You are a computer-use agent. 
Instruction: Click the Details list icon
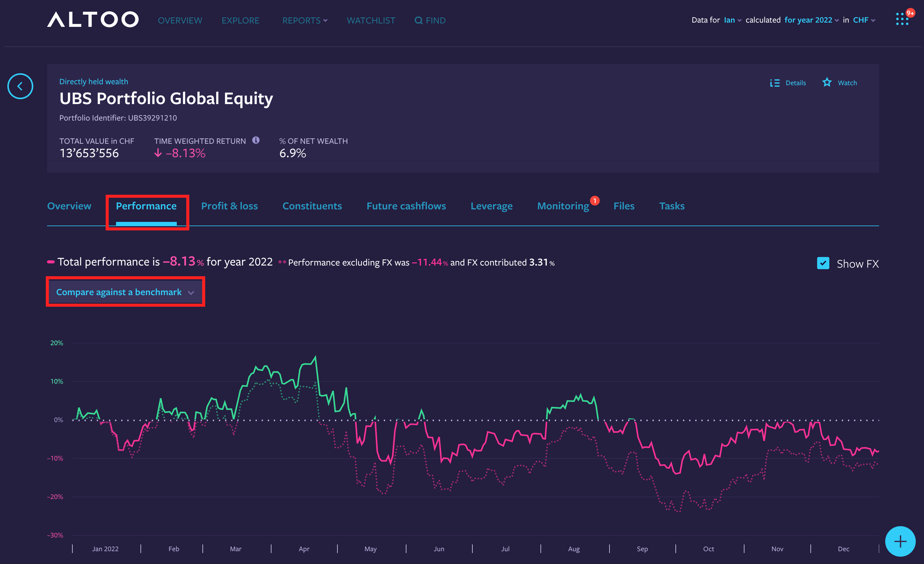coord(775,83)
